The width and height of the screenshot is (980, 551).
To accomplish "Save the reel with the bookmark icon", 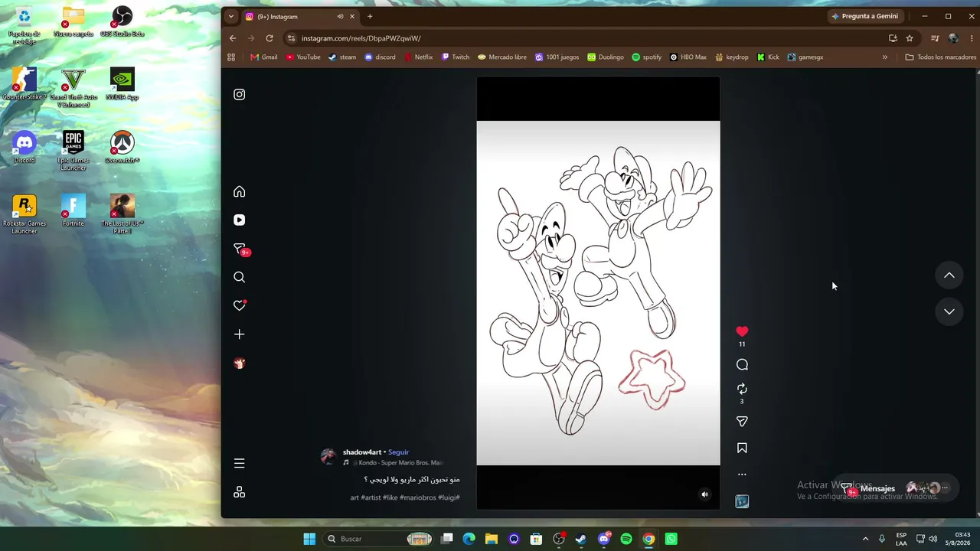I will click(x=742, y=448).
